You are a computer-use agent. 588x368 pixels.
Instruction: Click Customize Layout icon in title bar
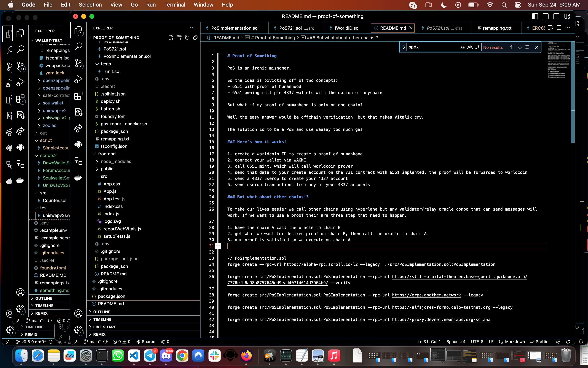point(567,16)
